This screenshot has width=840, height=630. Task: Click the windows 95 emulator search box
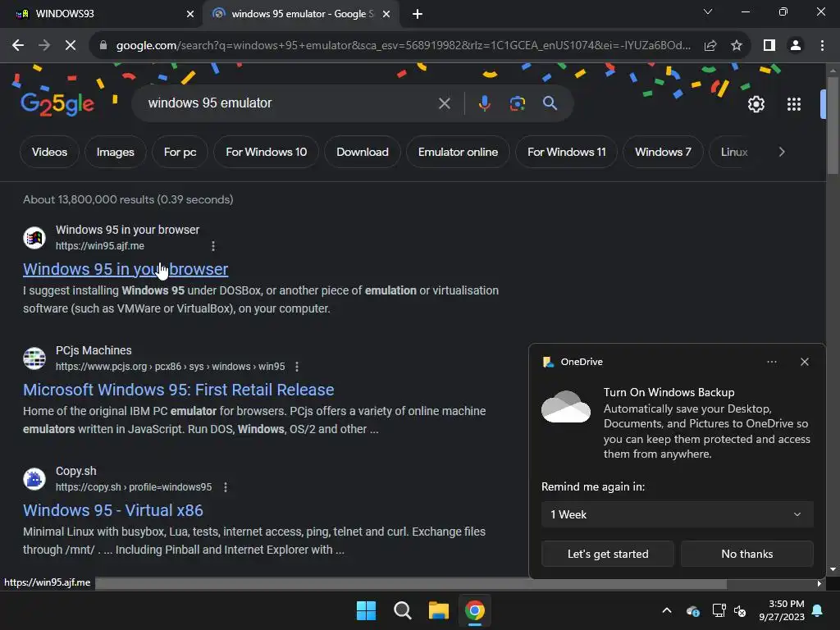pyautogui.click(x=290, y=103)
